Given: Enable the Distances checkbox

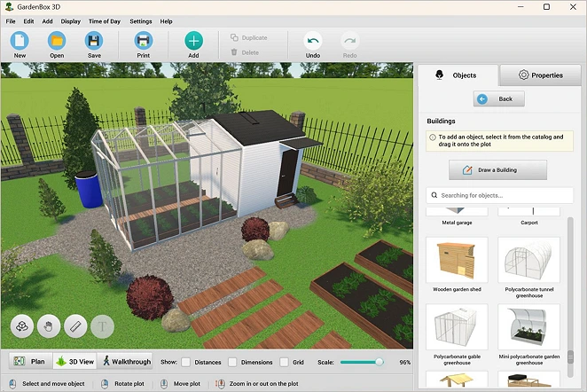Looking at the screenshot, I should coord(185,362).
